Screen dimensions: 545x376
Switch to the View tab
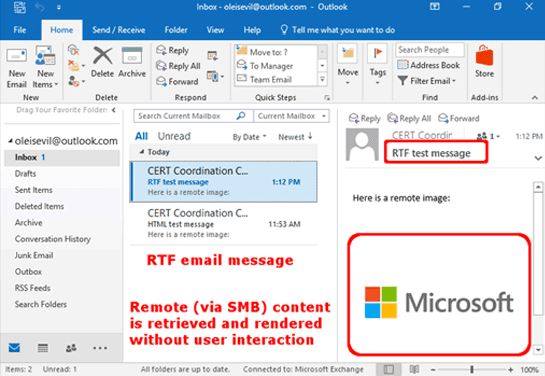215,30
